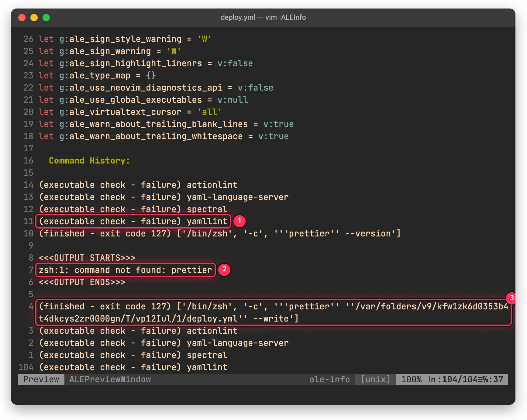Click the '104/104' line position indicator
Viewport: 527px width, 420px height.
point(460,379)
